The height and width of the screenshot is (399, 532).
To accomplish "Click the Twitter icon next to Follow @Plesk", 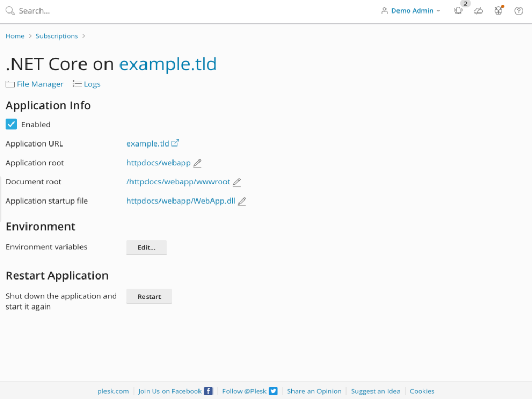I will coord(273,391).
